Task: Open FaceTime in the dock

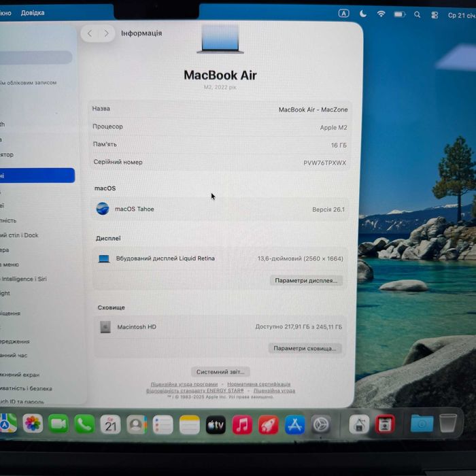Action: (x=58, y=424)
